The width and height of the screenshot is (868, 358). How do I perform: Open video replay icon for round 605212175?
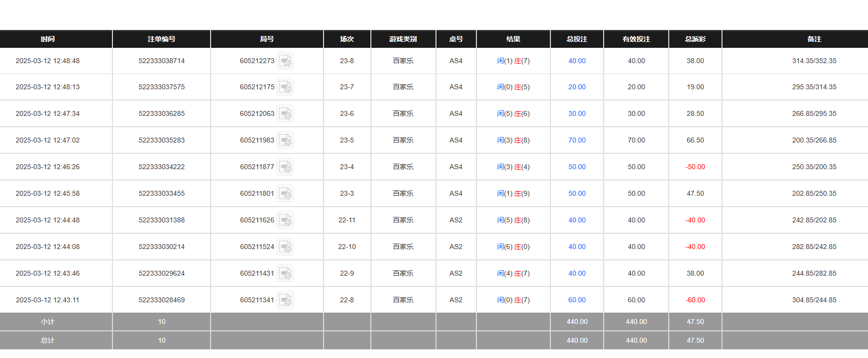coord(285,87)
